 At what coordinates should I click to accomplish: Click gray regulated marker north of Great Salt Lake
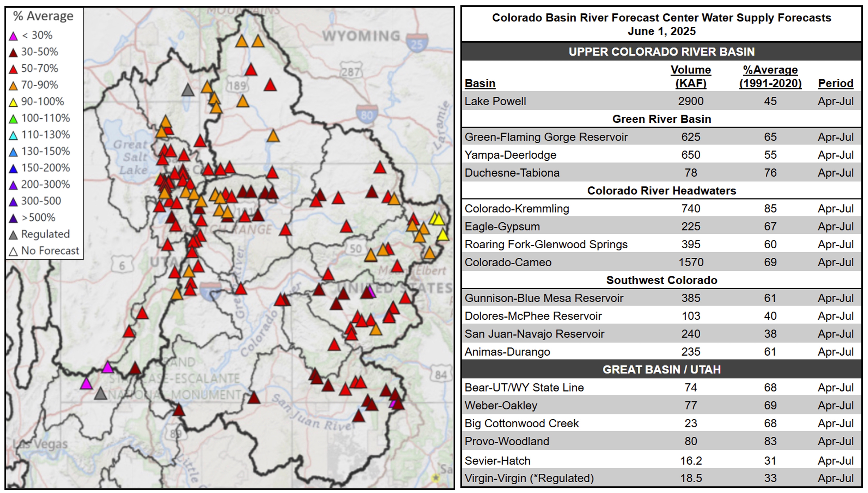click(188, 91)
